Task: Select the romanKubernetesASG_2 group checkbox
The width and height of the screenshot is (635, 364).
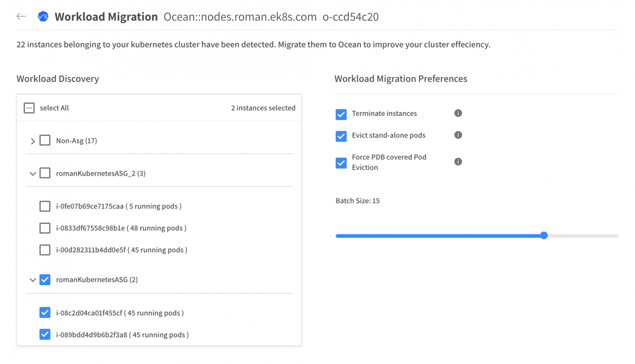Action: [45, 173]
